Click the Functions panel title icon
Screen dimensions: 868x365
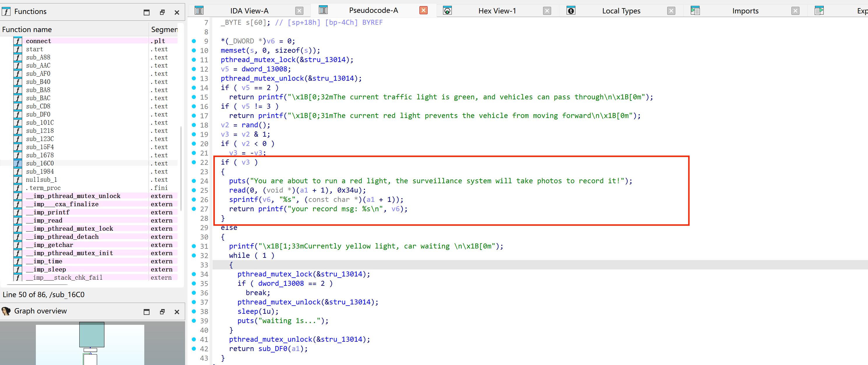6,11
